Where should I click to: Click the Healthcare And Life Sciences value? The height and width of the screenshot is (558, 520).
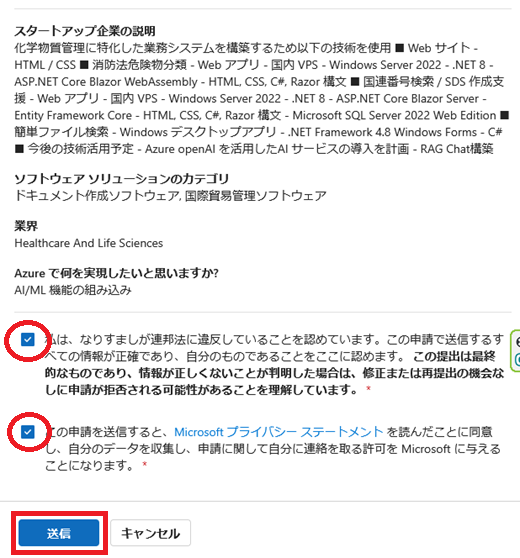coord(89,243)
